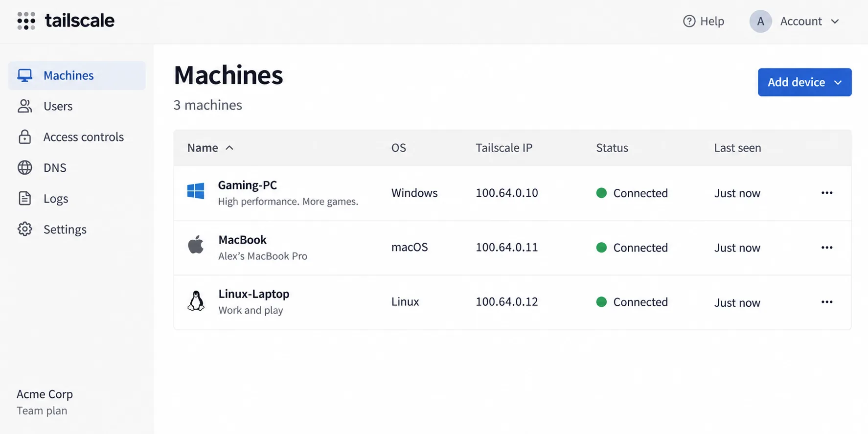Expand the Account dropdown chevron
Screen dimensions: 868x434
click(x=835, y=22)
